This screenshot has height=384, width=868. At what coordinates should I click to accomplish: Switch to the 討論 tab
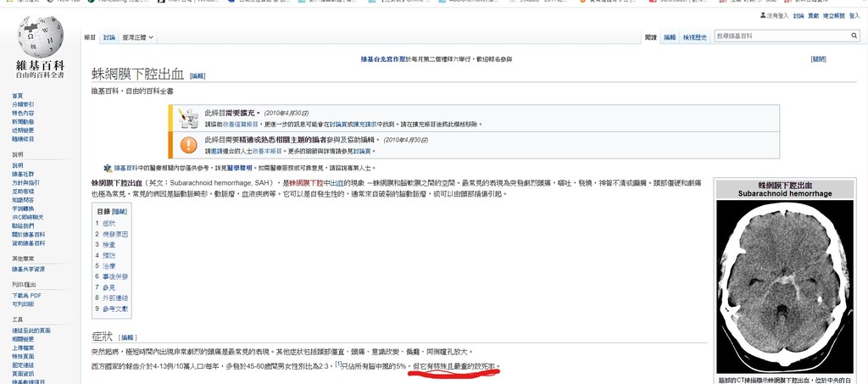pos(109,37)
